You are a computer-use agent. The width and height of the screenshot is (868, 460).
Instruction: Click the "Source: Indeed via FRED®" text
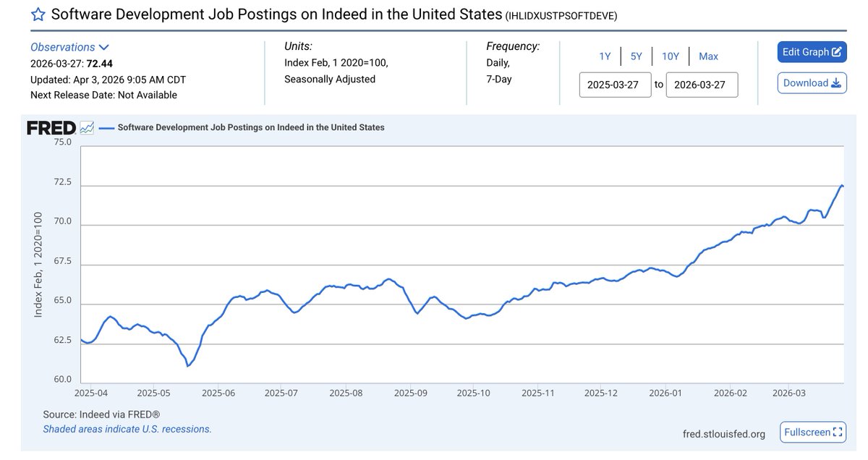point(101,414)
